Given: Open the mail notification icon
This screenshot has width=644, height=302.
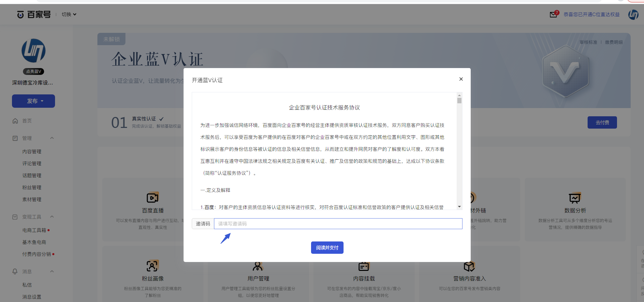Looking at the screenshot, I should 553,14.
